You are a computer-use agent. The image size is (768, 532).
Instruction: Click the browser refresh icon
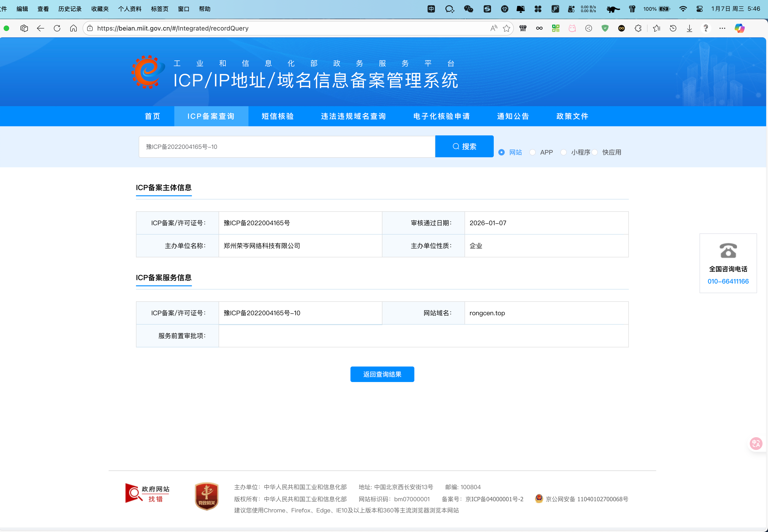[x=57, y=28]
